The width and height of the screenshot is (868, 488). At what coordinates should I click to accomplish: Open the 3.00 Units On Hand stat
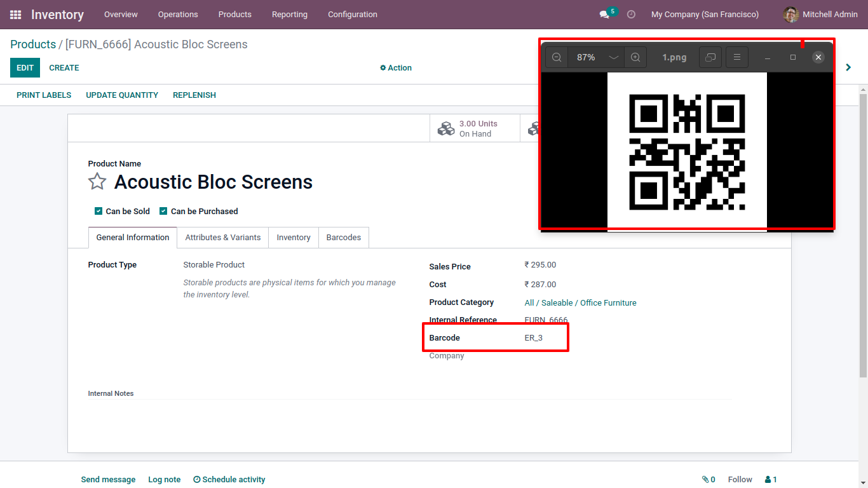tap(475, 128)
